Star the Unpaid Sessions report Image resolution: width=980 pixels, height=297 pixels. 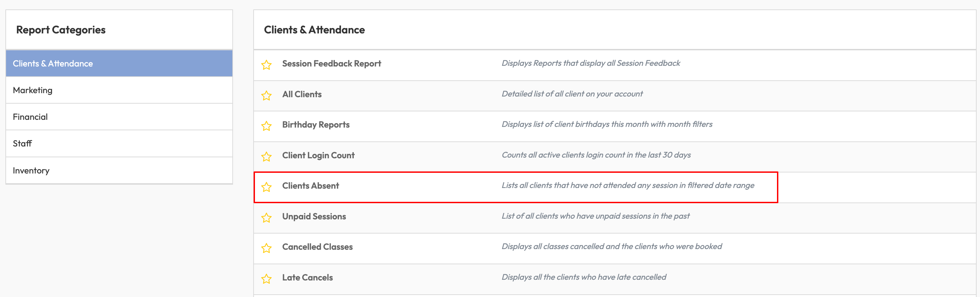coord(266,217)
